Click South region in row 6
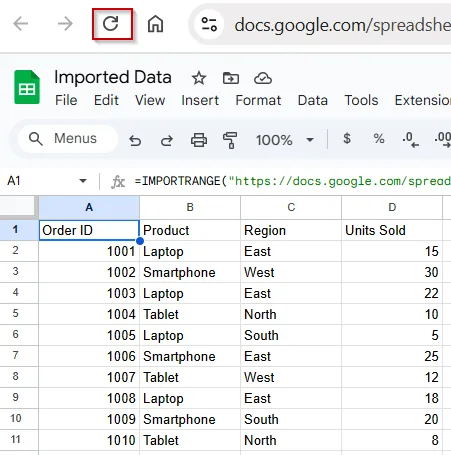Image resolution: width=451 pixels, height=455 pixels. click(291, 335)
